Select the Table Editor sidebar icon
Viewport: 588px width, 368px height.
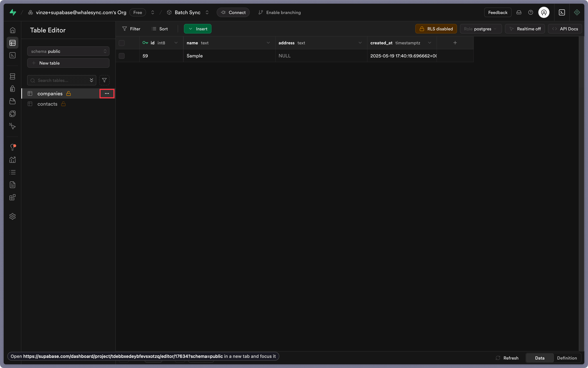tap(12, 43)
